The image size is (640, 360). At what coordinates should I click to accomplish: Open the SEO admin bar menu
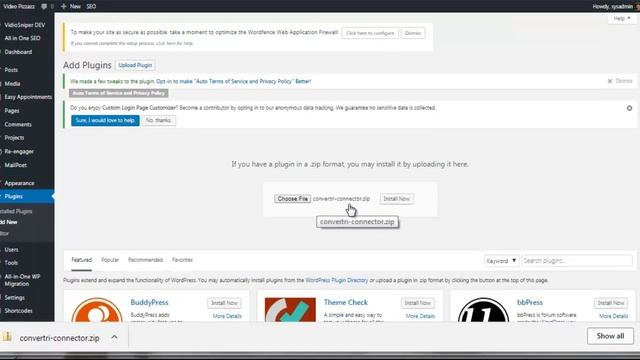coord(91,7)
